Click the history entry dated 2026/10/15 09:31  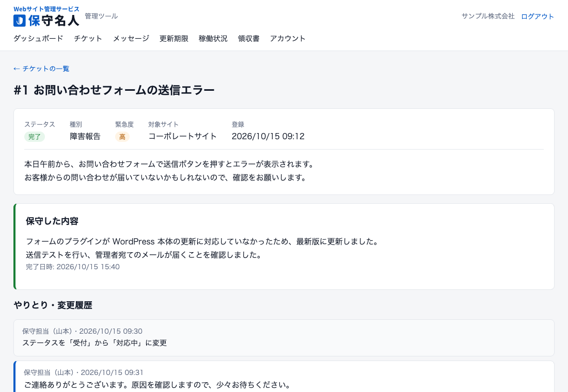point(284,377)
